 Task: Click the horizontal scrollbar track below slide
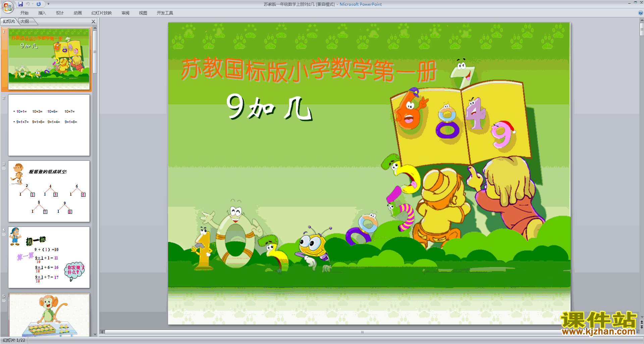[362, 332]
